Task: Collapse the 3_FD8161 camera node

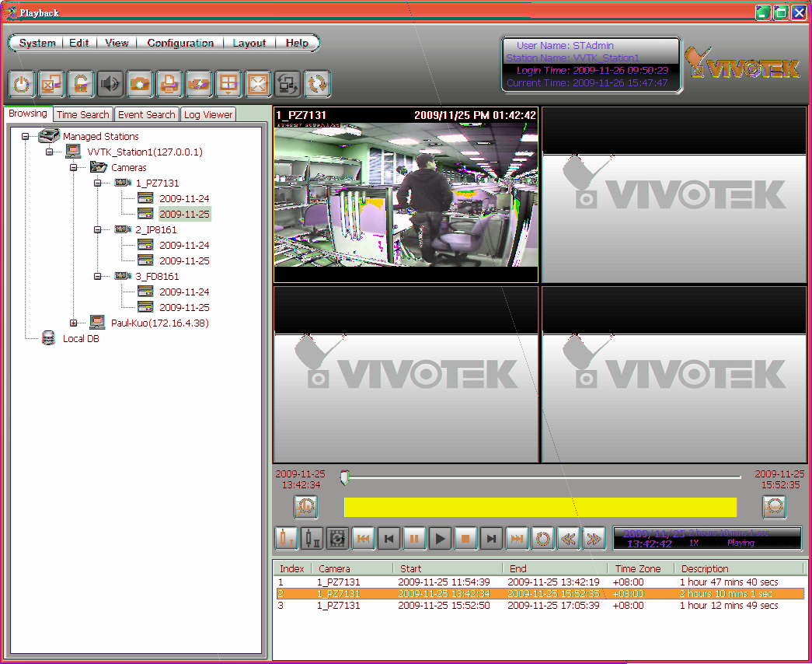Action: tap(97, 276)
